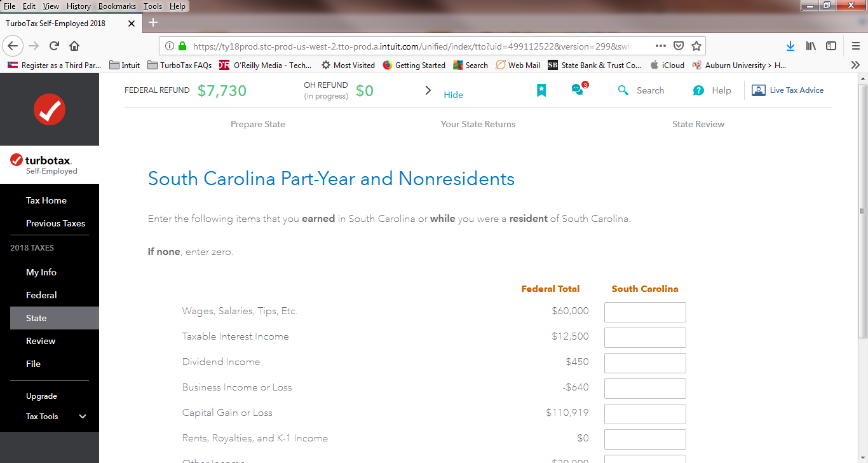The image size is (868, 463).
Task: Open the Bookmarks menu
Action: [117, 6]
